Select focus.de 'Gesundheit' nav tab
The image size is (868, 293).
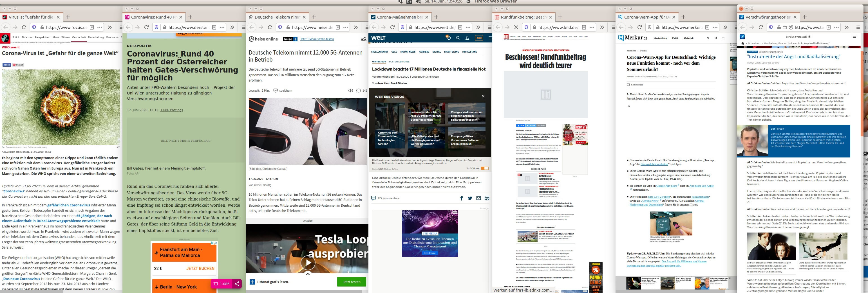coord(79,37)
